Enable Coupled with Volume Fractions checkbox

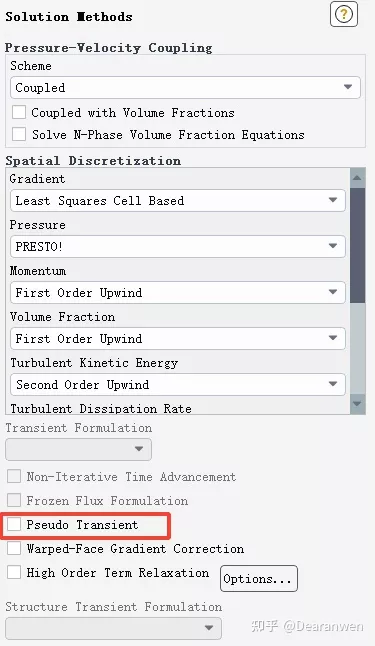pos(19,112)
